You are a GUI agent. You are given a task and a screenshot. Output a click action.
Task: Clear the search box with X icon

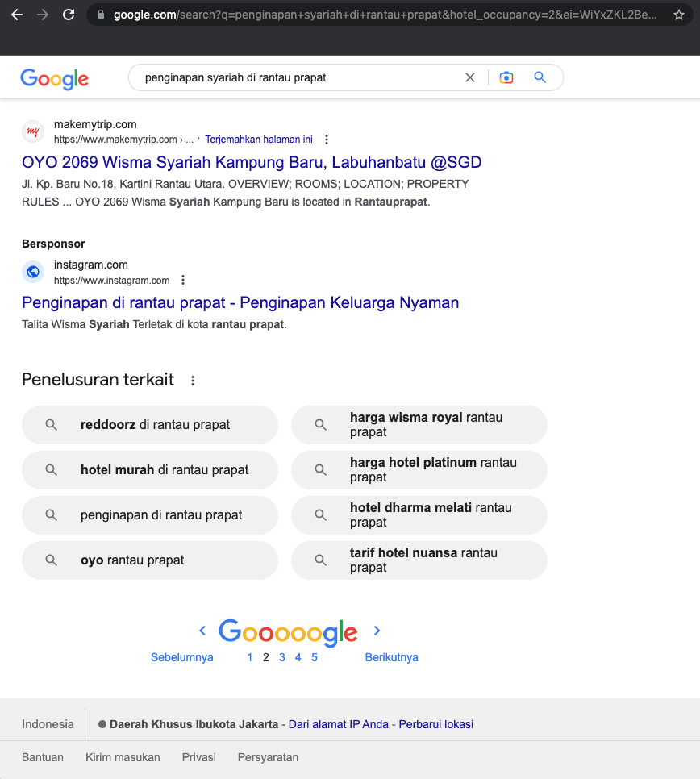[470, 77]
